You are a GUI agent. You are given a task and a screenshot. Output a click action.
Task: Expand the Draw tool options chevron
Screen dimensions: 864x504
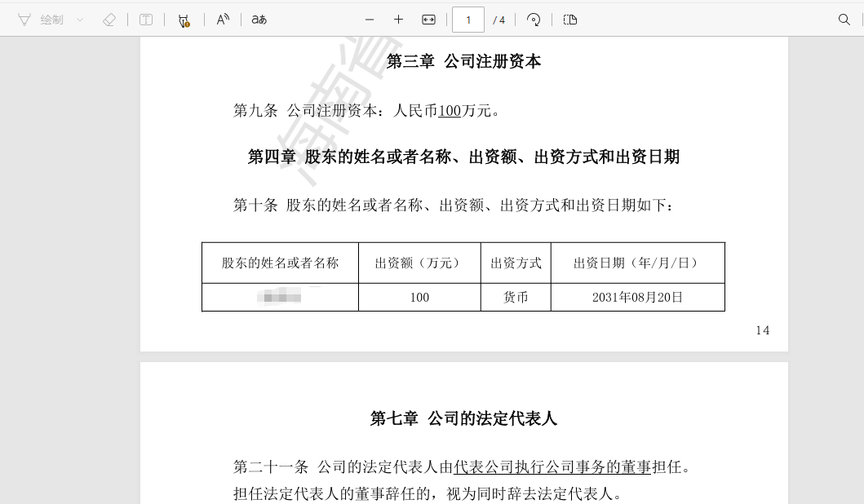tap(80, 20)
